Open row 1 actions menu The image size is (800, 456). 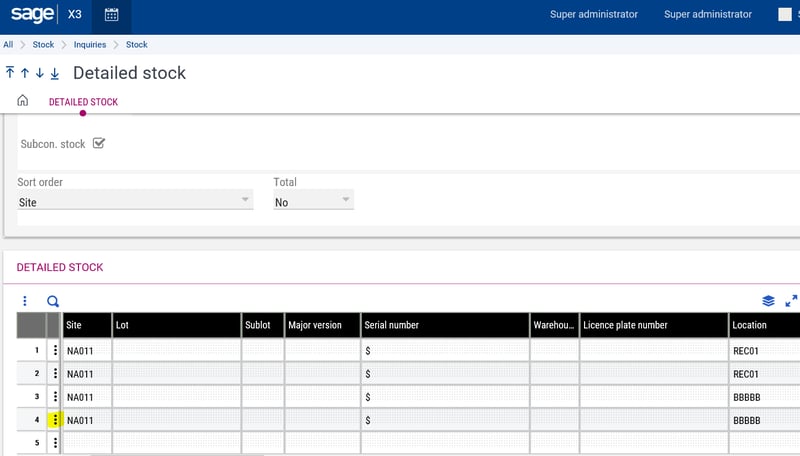55,351
